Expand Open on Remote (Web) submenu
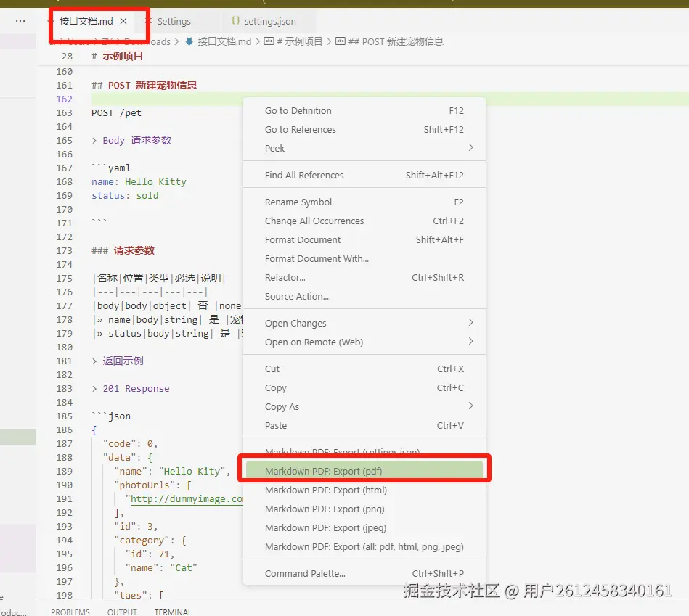This screenshot has height=616, width=689. click(364, 342)
